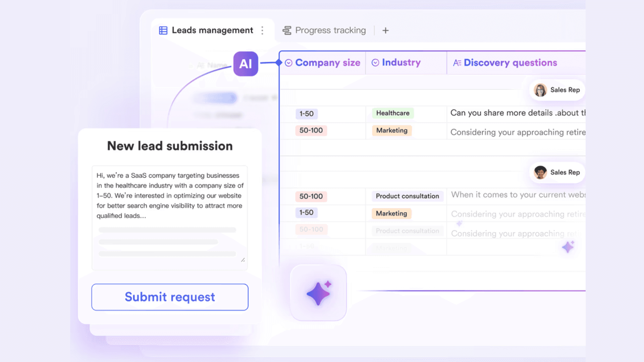The width and height of the screenshot is (644, 362).
Task: Click the dark Product consultation tag
Action: [407, 196]
